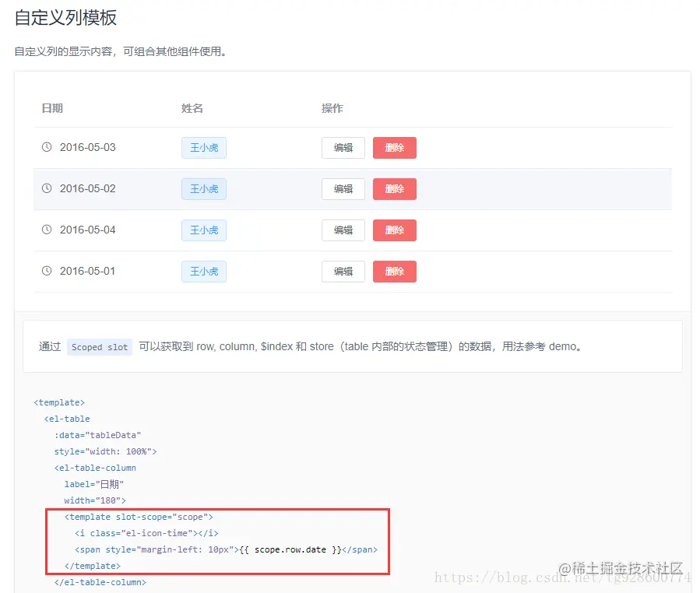This screenshot has width=700, height=593.
Task: Click the 王小虎 tag in the 2016-05-03 row
Action: coord(204,148)
